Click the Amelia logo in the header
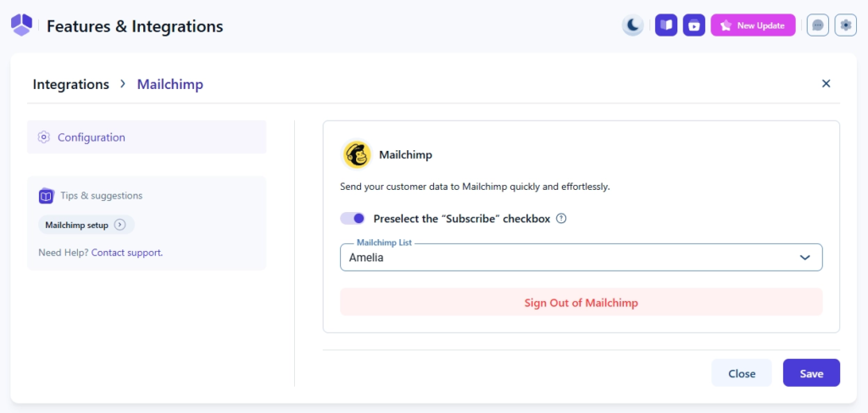This screenshot has height=413, width=868. click(x=21, y=25)
